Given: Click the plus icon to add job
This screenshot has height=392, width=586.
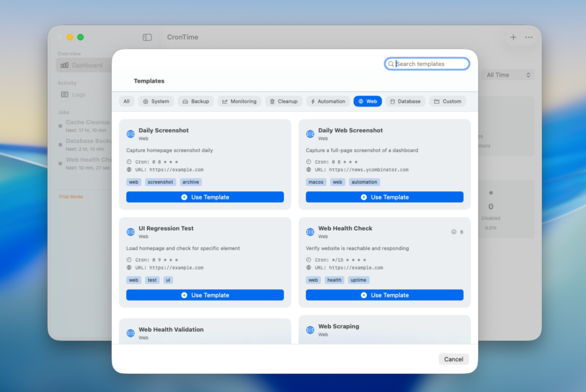Looking at the screenshot, I should (513, 37).
